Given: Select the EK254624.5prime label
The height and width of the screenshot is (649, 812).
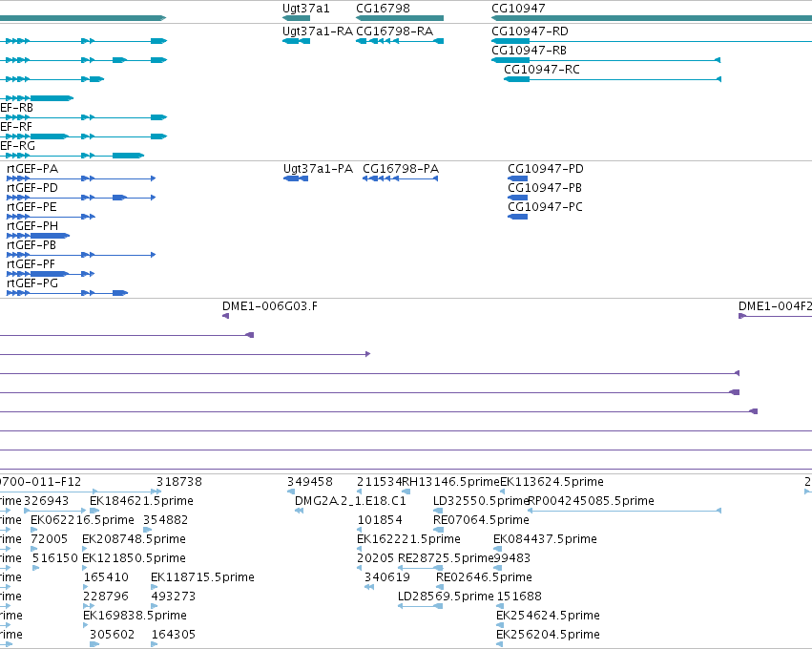Looking at the screenshot, I should (x=548, y=616).
